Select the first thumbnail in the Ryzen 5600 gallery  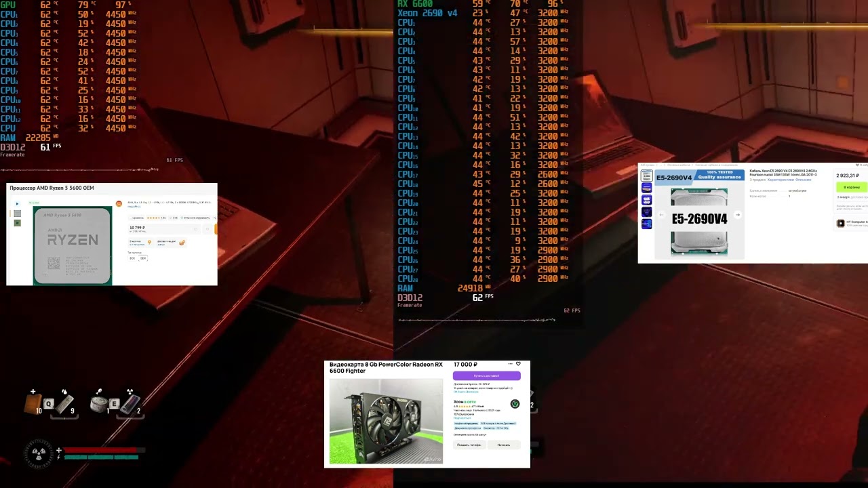pos(17,213)
